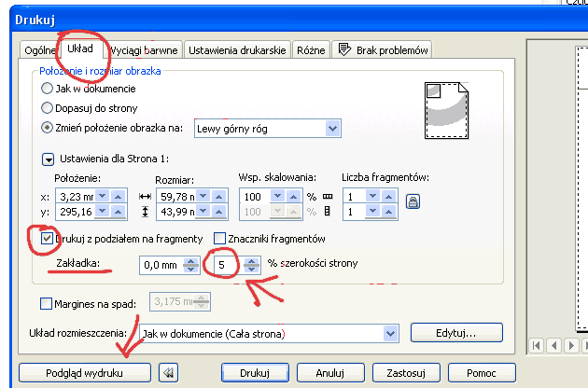Viewport: 588px width, 388px height.
Task: Enable the 'Jak w dokumencie' radio option
Action: coord(48,89)
